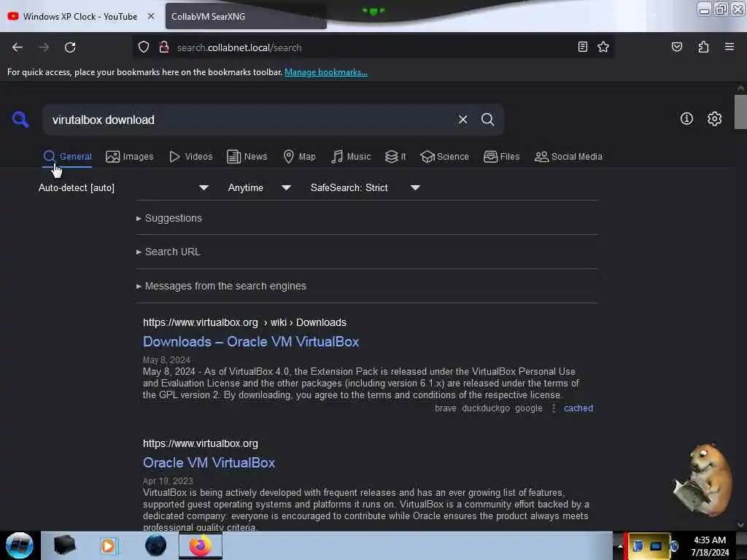Switch to Images search category
Screen dimensions: 747x560
pos(130,157)
